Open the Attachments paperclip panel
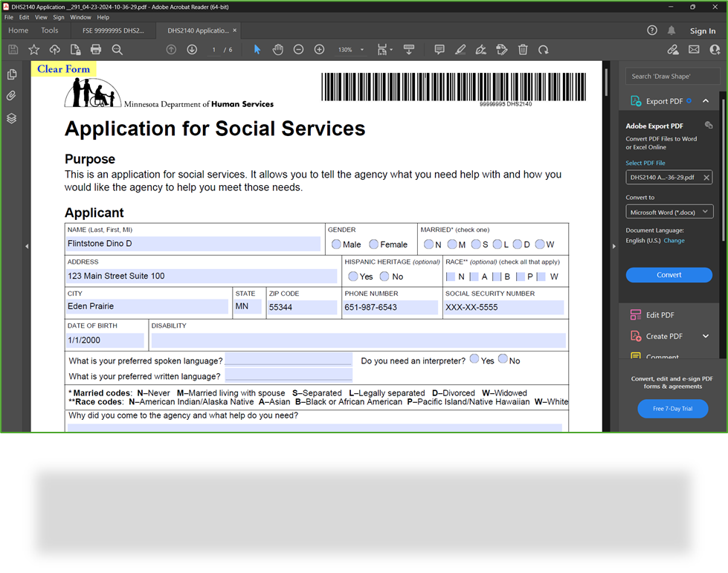Screen dimensions: 728x573 coord(11,96)
